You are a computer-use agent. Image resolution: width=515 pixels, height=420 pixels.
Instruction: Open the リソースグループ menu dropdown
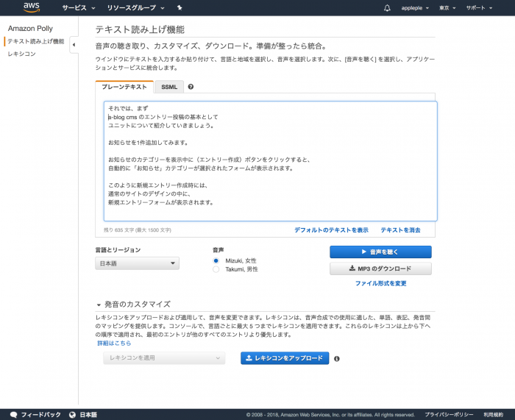135,8
